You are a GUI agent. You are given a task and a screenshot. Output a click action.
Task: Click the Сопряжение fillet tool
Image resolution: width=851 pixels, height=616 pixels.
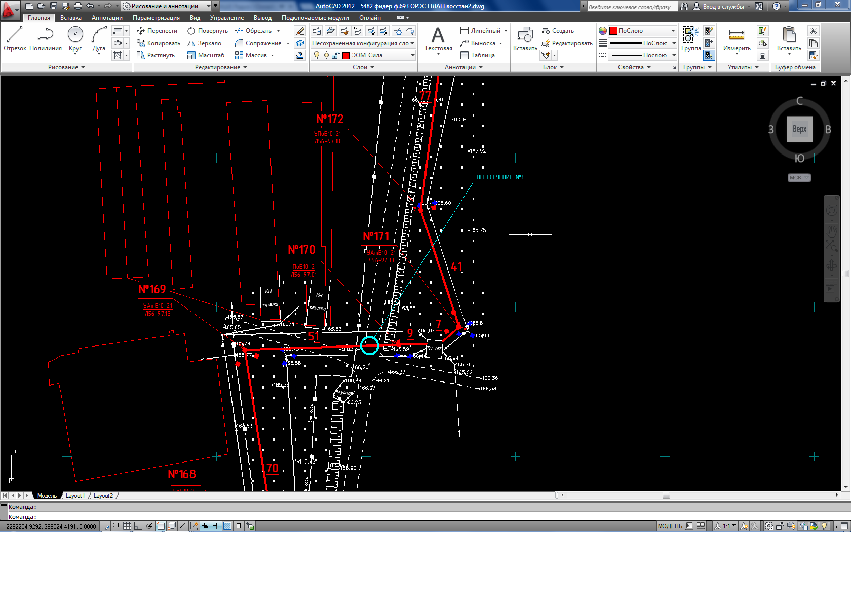pyautogui.click(x=258, y=43)
